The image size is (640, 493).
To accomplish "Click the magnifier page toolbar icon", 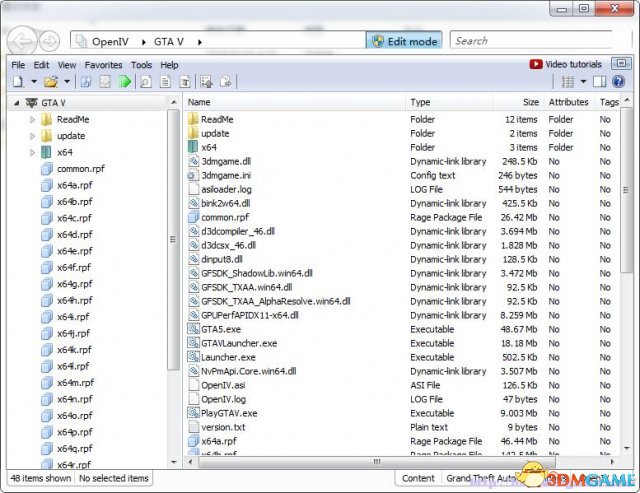I will tap(146, 82).
